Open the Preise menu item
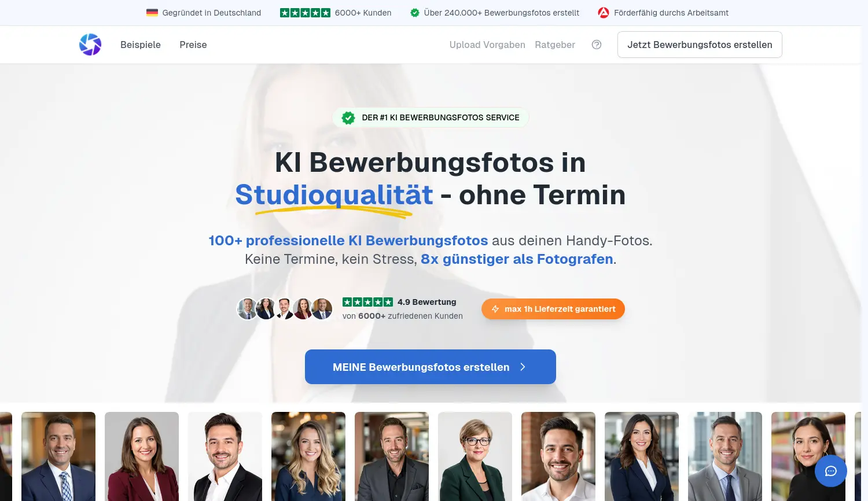The image size is (868, 501). coord(193,45)
